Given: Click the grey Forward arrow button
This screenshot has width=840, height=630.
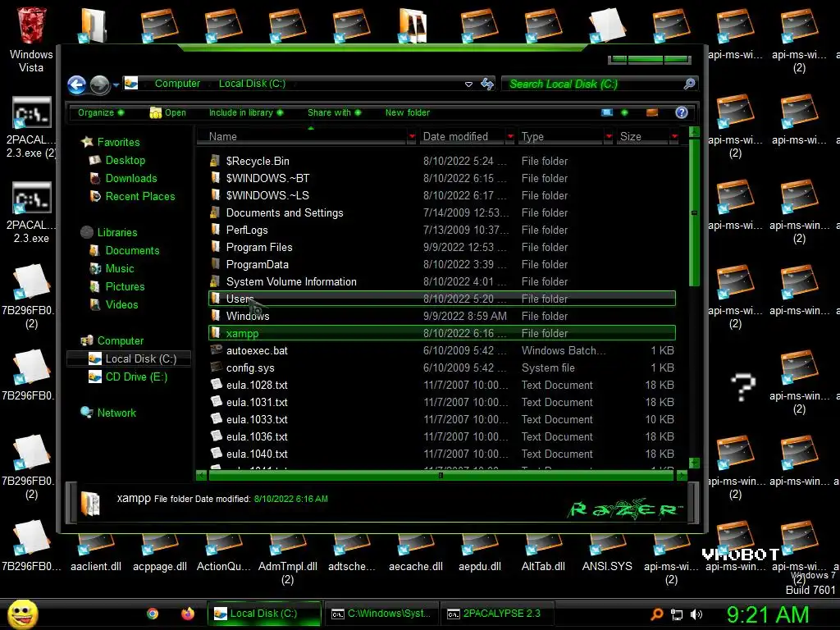Looking at the screenshot, I should (99, 84).
